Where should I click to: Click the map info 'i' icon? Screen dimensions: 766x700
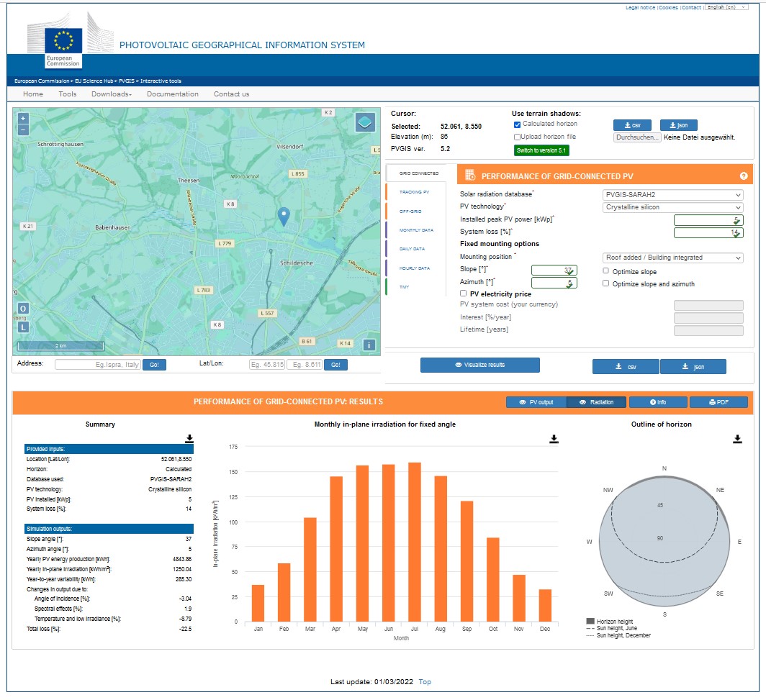pos(369,345)
